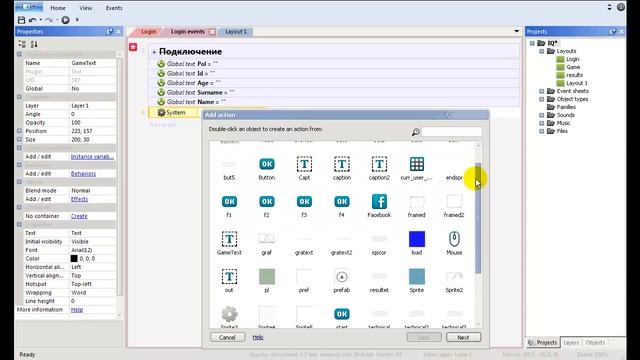Select the Button object icon
This screenshot has height=360, width=640.
(x=267, y=164)
